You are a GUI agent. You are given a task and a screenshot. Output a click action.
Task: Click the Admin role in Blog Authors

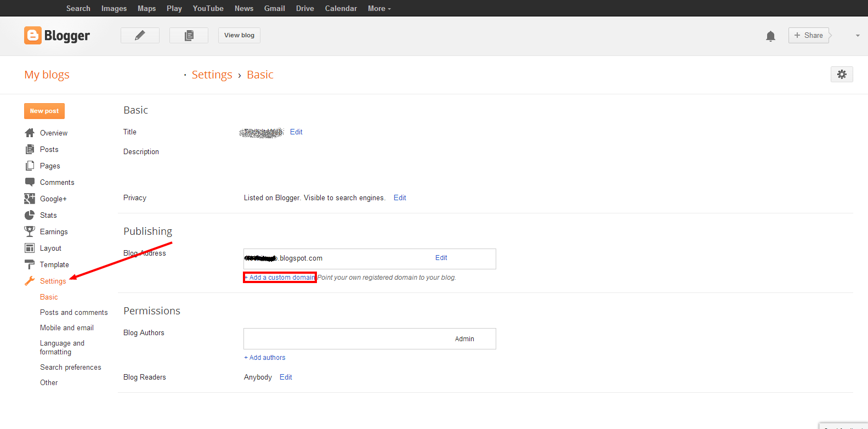464,339
